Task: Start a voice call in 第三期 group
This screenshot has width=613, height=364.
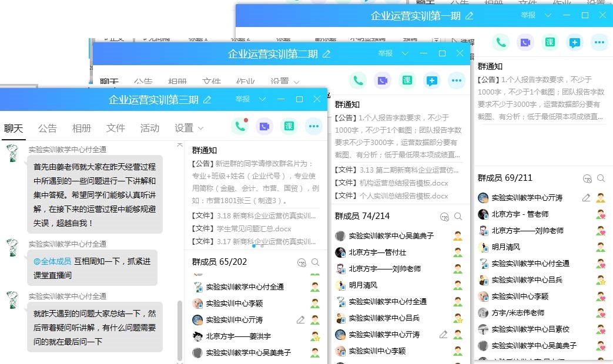Action: [239, 126]
